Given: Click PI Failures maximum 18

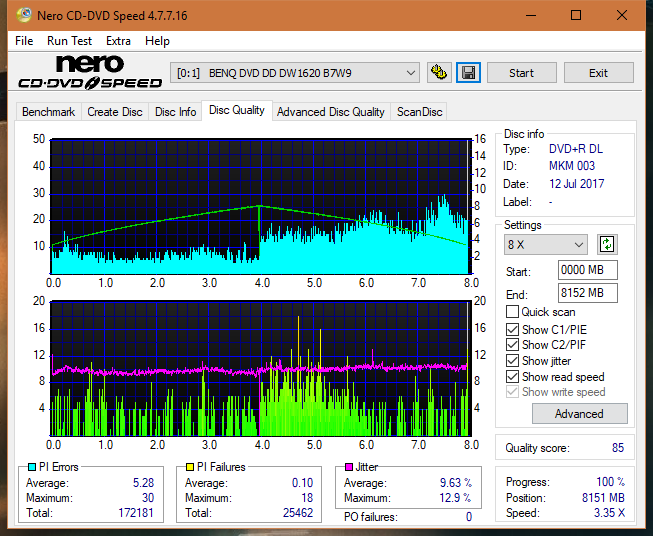Looking at the screenshot, I should pos(307,498).
